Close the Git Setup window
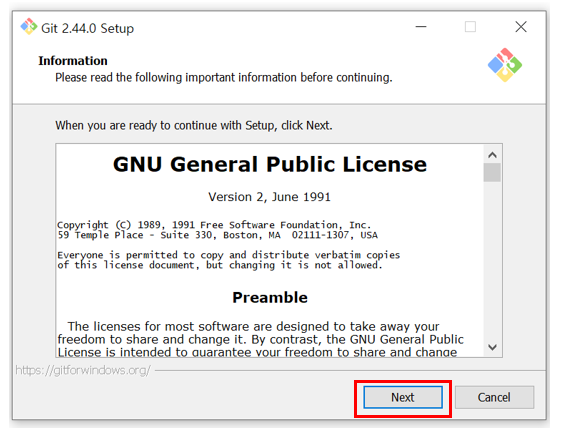 (520, 27)
